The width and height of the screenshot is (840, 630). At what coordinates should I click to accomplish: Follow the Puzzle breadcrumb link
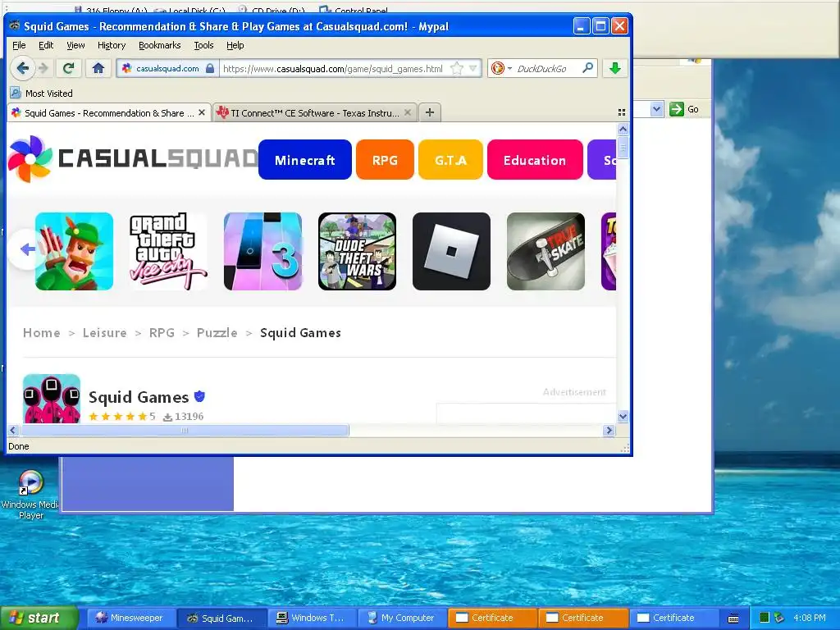point(217,333)
